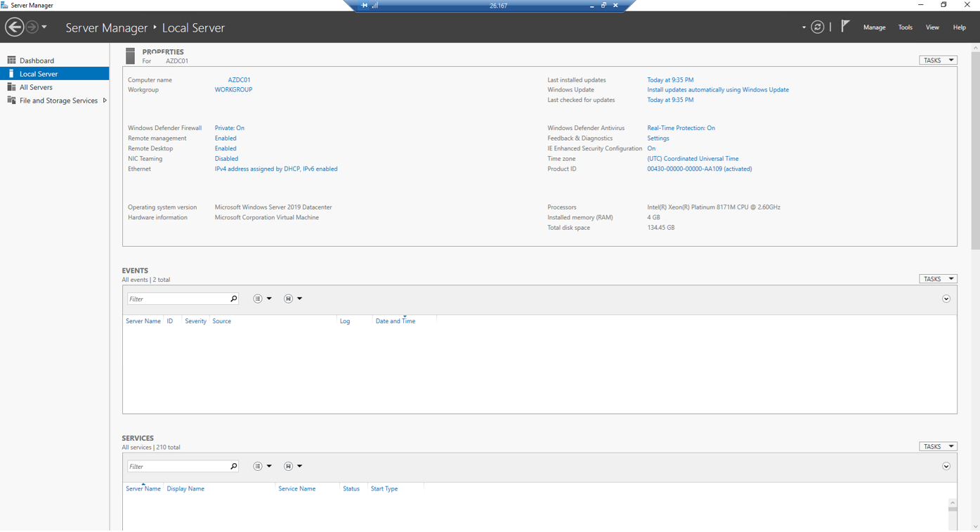Open Windows Defender Firewall Private: On

click(x=230, y=128)
